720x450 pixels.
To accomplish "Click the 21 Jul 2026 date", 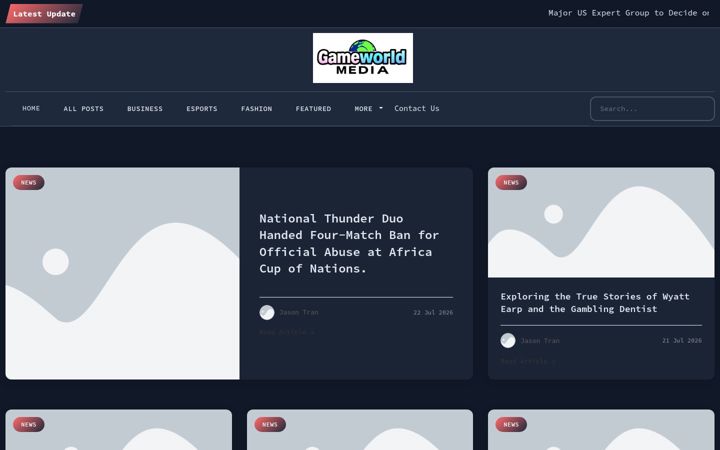I will (682, 341).
